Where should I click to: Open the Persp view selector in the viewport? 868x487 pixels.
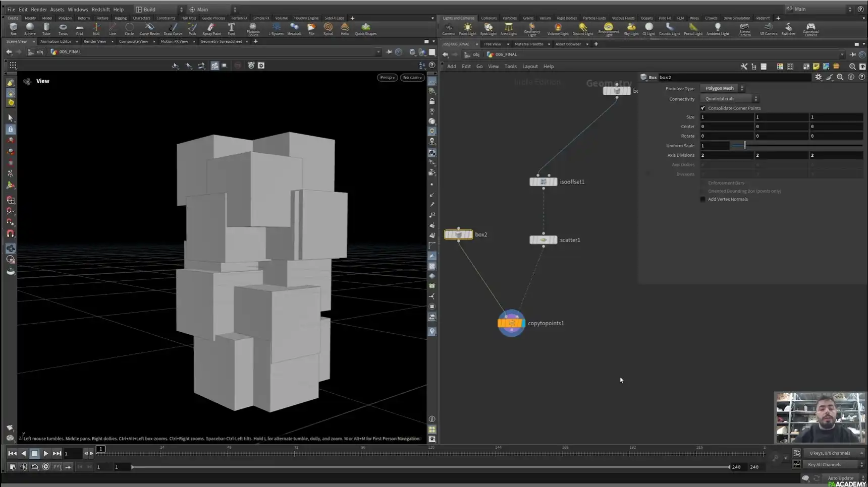click(x=387, y=77)
